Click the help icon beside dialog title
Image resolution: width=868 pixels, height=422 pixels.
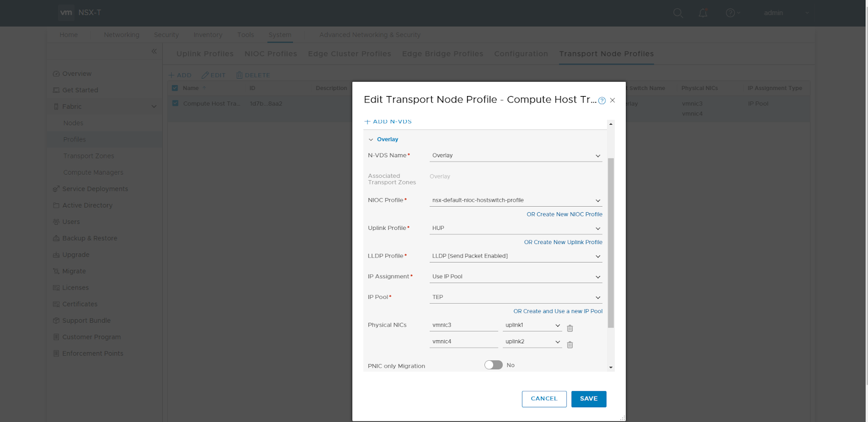[602, 100]
